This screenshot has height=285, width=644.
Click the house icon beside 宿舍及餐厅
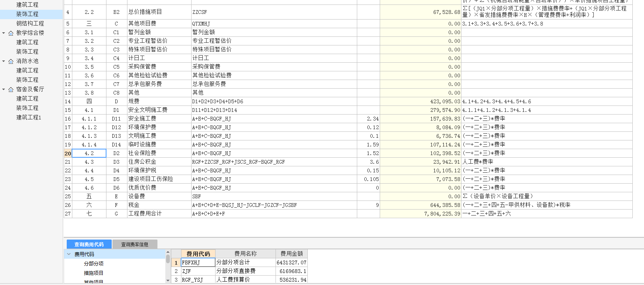coord(11,89)
